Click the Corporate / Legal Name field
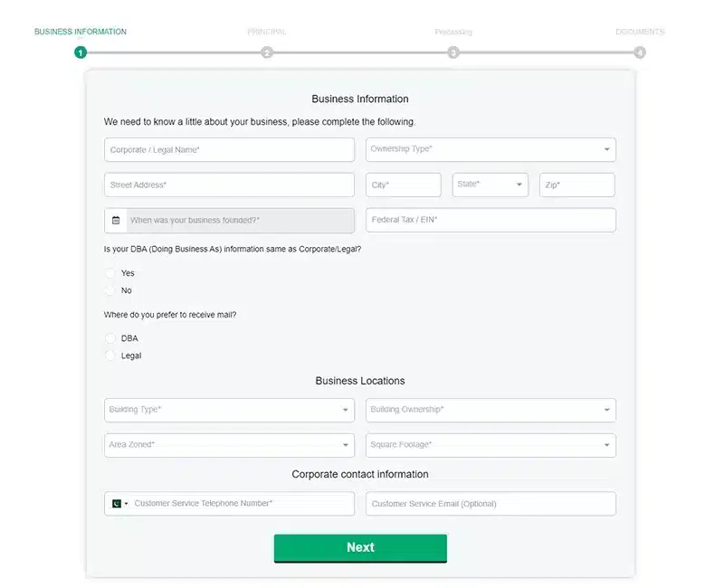 coord(229,149)
